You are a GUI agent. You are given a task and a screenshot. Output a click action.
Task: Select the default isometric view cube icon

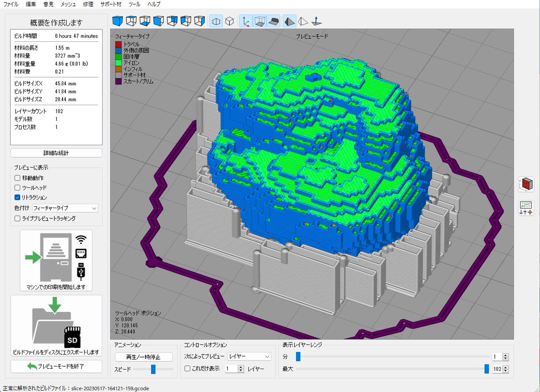pos(117,21)
